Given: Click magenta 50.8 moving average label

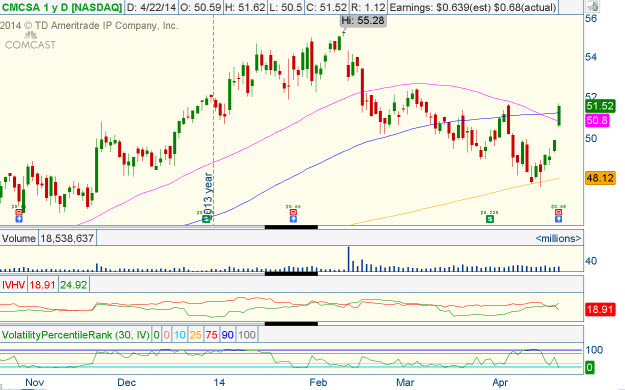Looking at the screenshot, I should [597, 120].
